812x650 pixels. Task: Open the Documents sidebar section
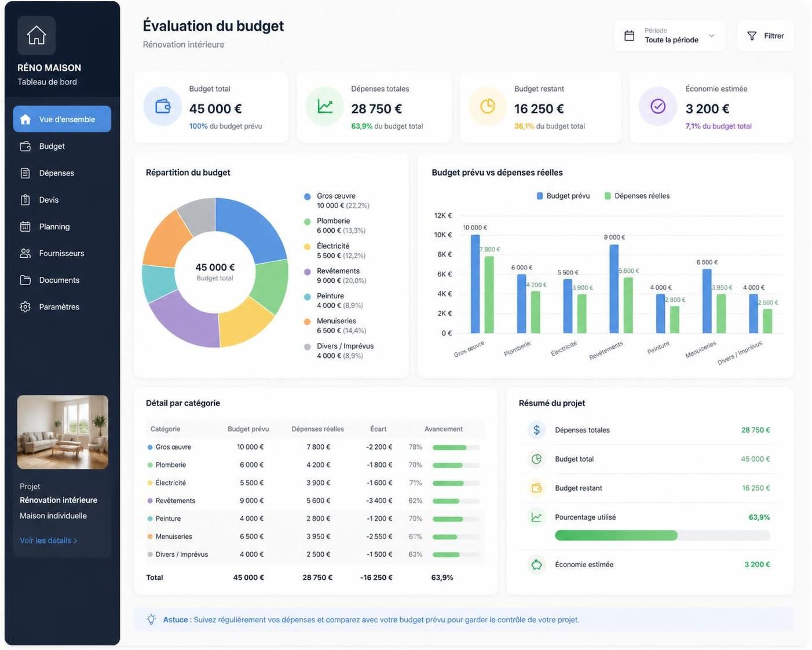pos(62,280)
